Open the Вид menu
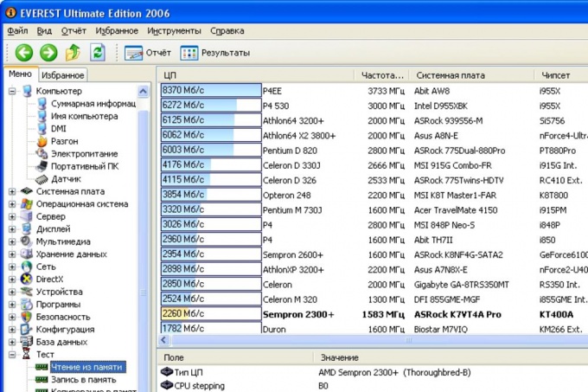This screenshot has width=588, height=392. (44, 31)
